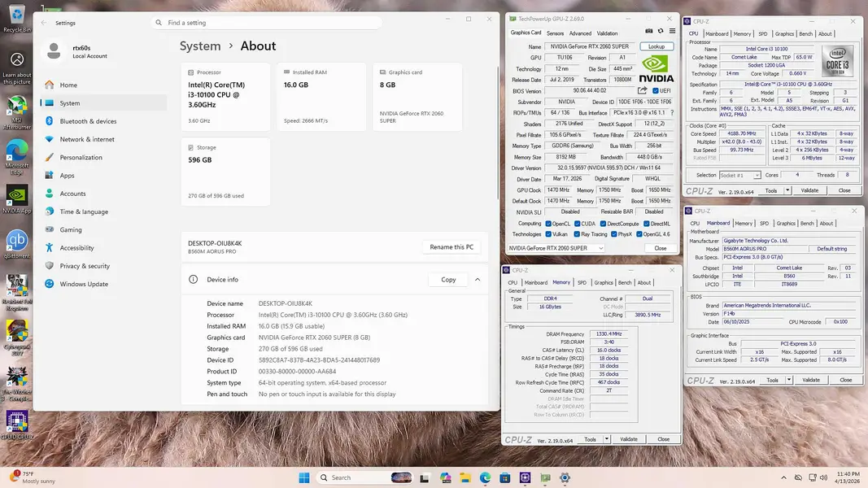This screenshot has height=488, width=868.
Task: Click the rtx60s Local Account profile
Action: coord(77,52)
